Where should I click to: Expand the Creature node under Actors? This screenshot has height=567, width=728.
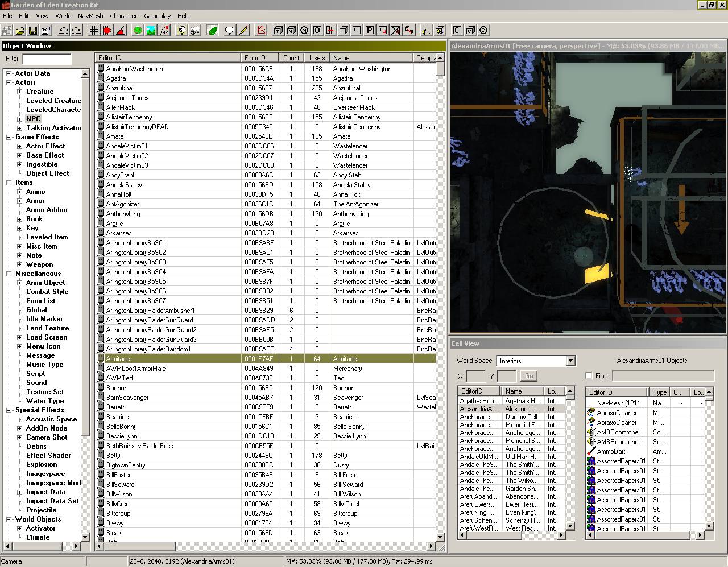[20, 92]
